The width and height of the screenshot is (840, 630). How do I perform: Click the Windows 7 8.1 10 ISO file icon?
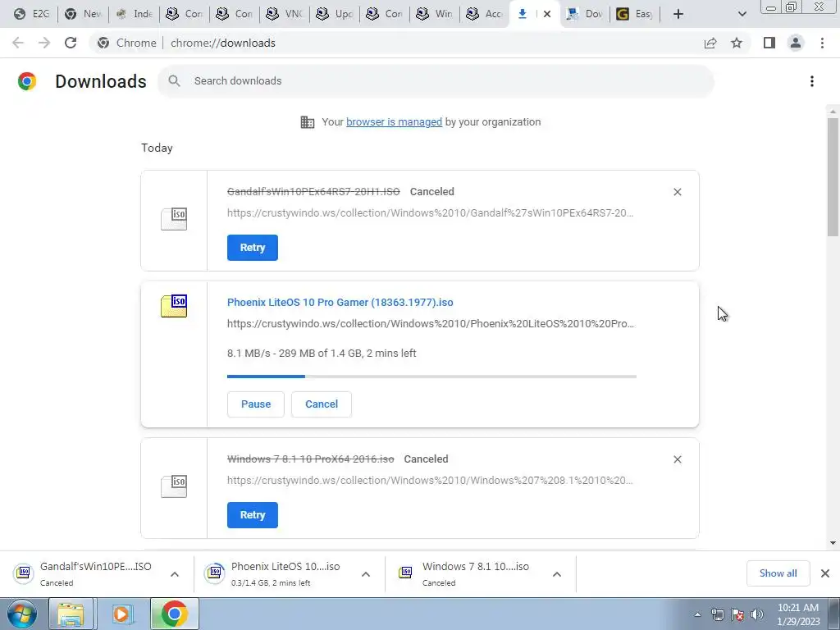(174, 486)
